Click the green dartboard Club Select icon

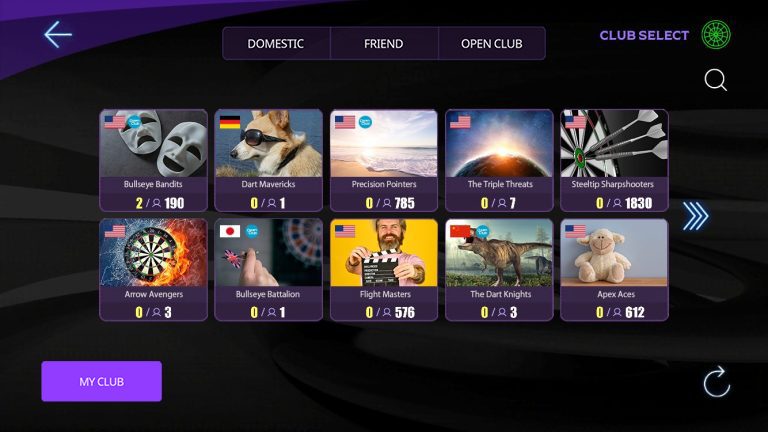pos(716,35)
